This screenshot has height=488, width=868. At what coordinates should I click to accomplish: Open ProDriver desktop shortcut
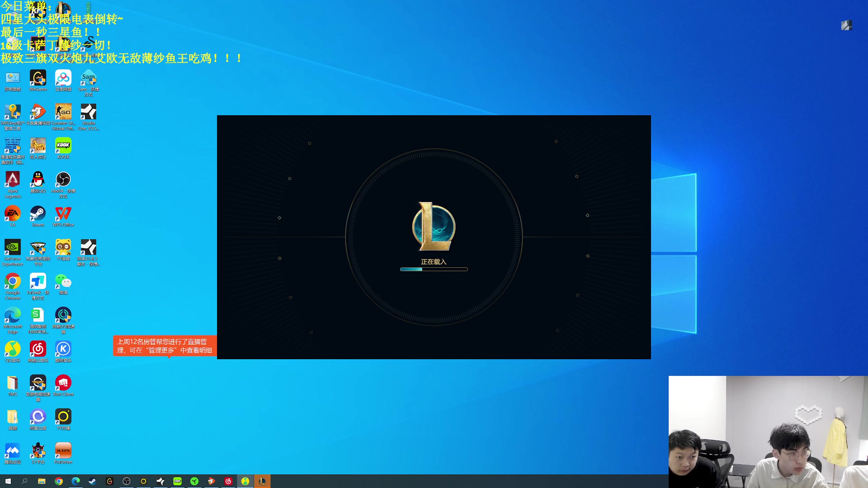click(63, 453)
